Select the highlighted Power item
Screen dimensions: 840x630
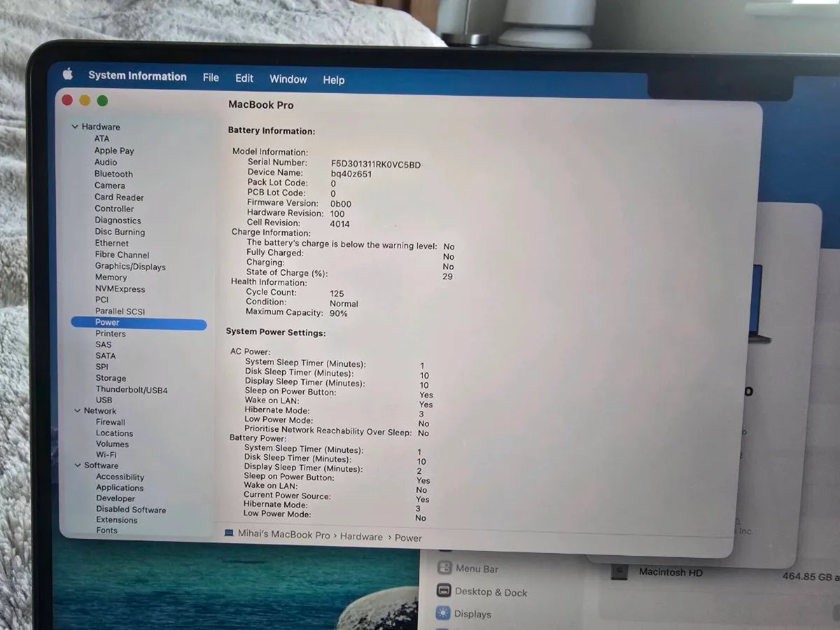(139, 323)
